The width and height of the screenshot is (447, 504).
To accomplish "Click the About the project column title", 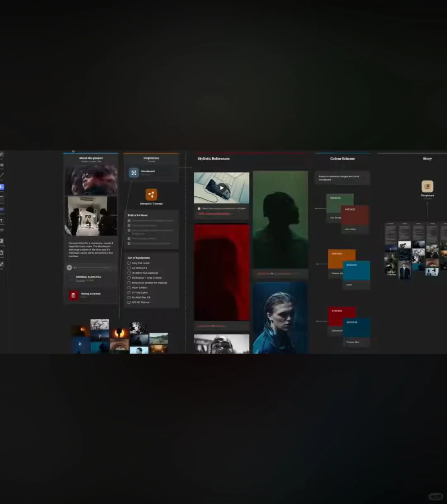I will [91, 158].
